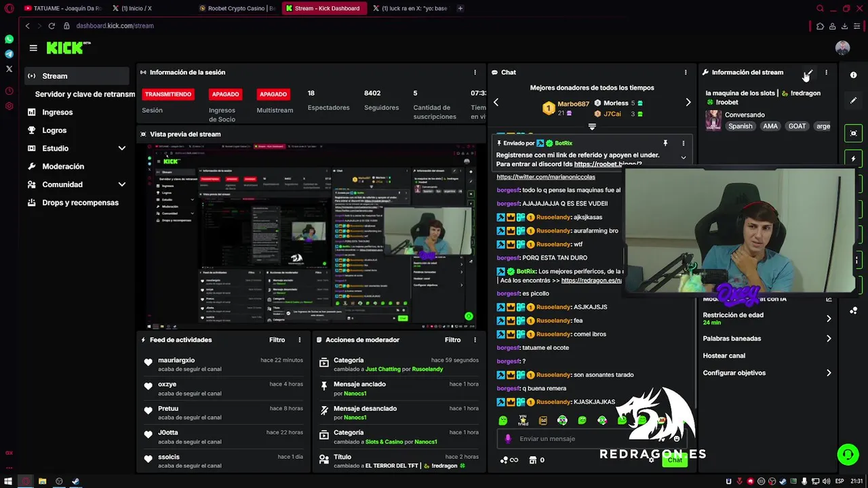Open the hamburger menu next to the Kick logo
Viewport: 868px width, 488px height.
[x=33, y=48]
